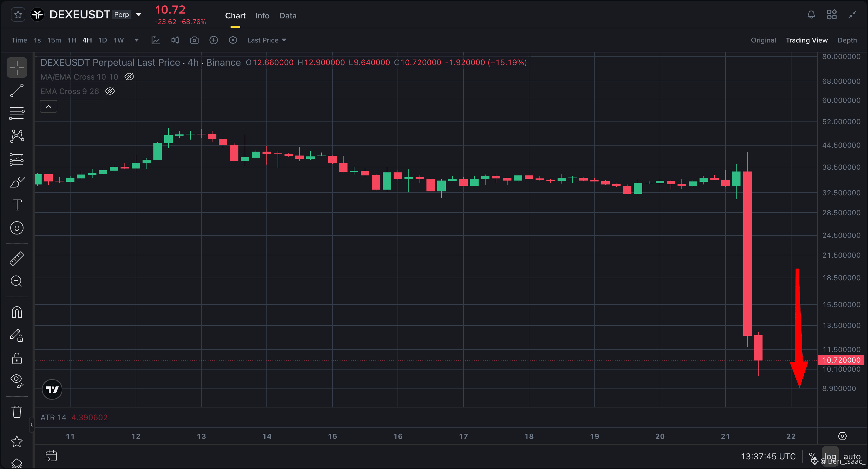Screen dimensions: 868x469
Task: Select the trend line drawing tool
Action: point(17,90)
